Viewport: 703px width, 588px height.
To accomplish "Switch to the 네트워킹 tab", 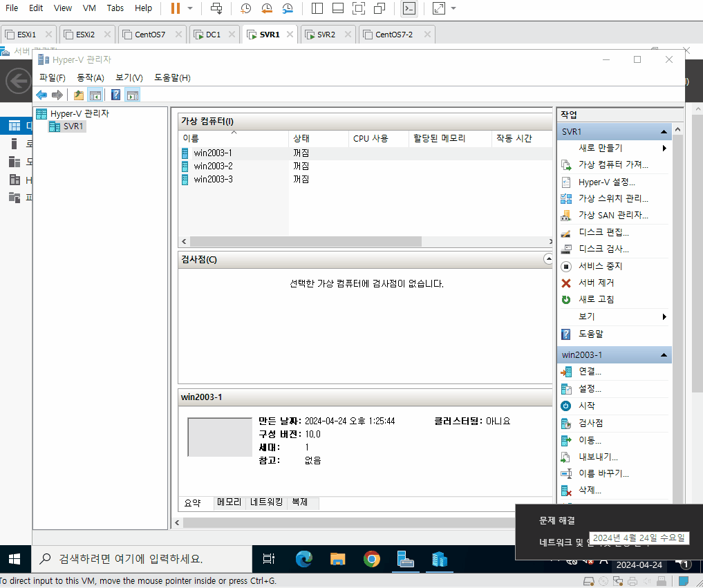I will coord(266,502).
